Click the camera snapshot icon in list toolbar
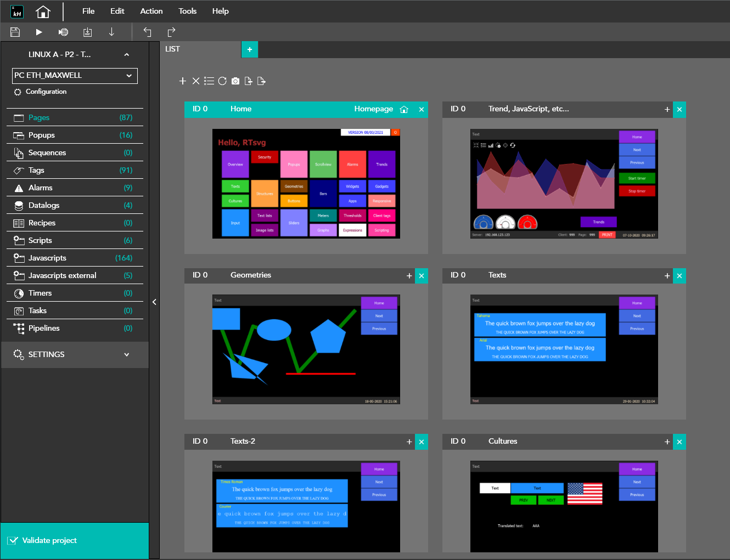The image size is (730, 560). point(235,81)
